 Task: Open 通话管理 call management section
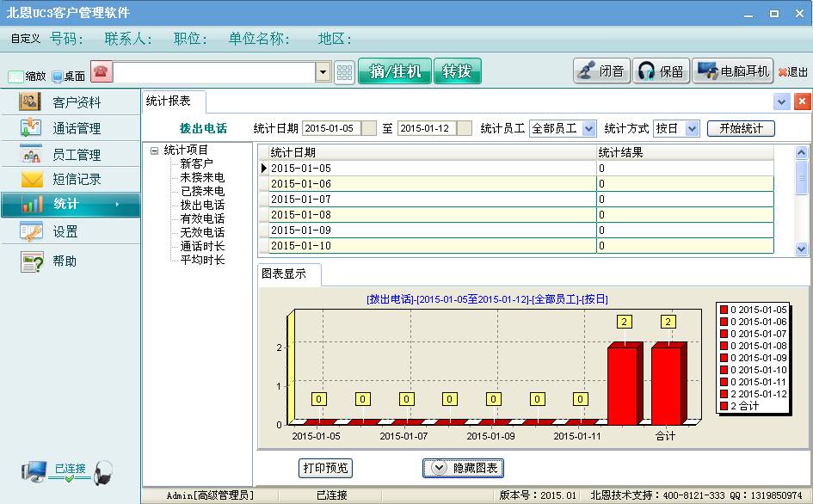pos(71,128)
